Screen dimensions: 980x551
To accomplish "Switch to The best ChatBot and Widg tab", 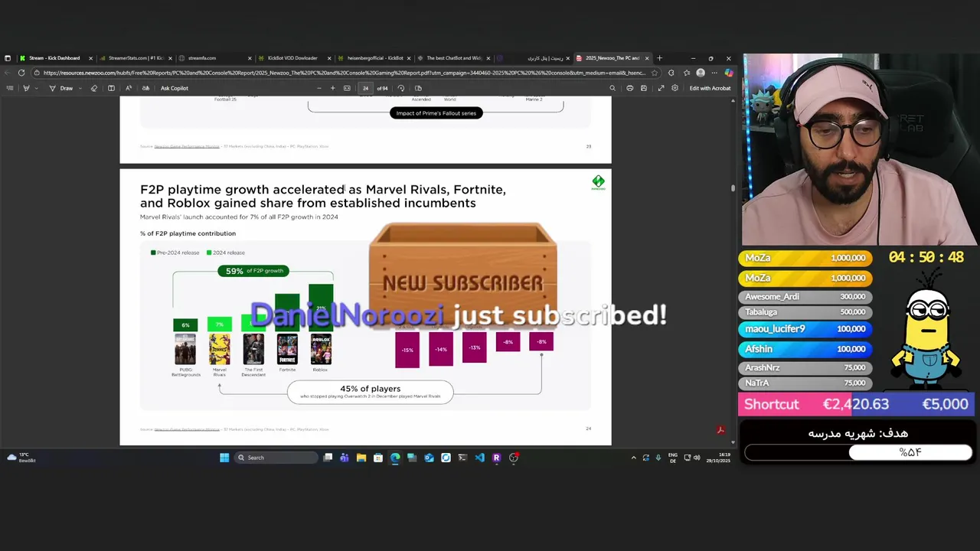I will pos(453,58).
